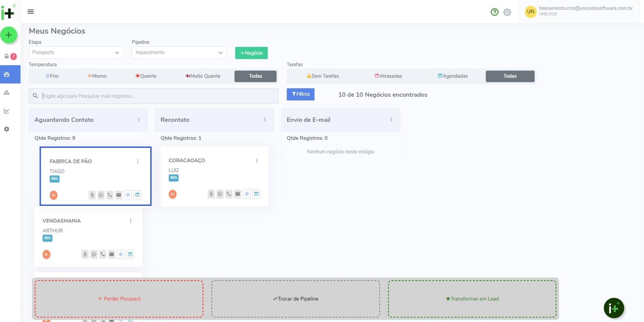Click the search records input field
Viewport: 644px width, 322px height.
click(x=157, y=96)
